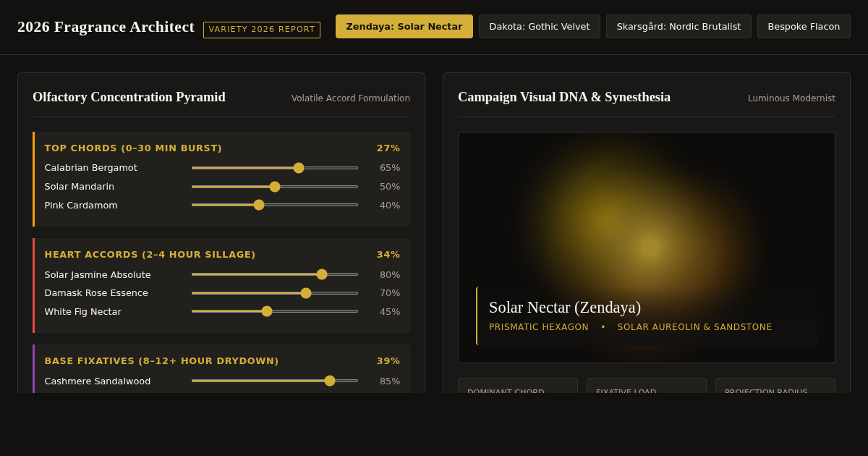Click the Luminous Modernist label
Screen dimensions: 868x456
tap(791, 98)
